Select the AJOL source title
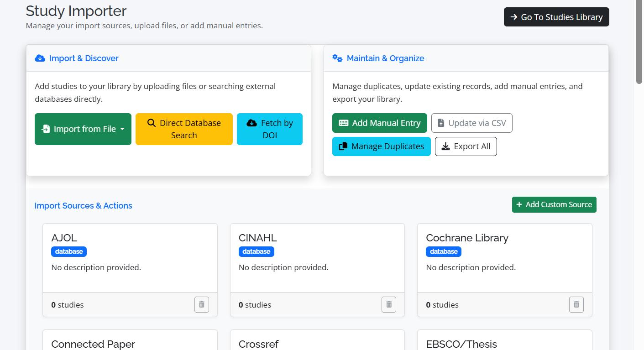 [x=64, y=238]
